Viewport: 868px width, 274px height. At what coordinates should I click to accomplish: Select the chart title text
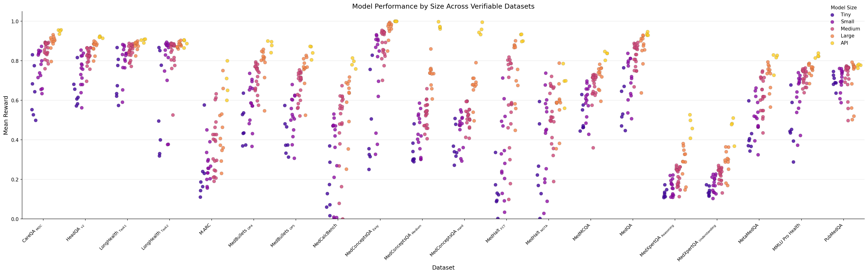443,7
